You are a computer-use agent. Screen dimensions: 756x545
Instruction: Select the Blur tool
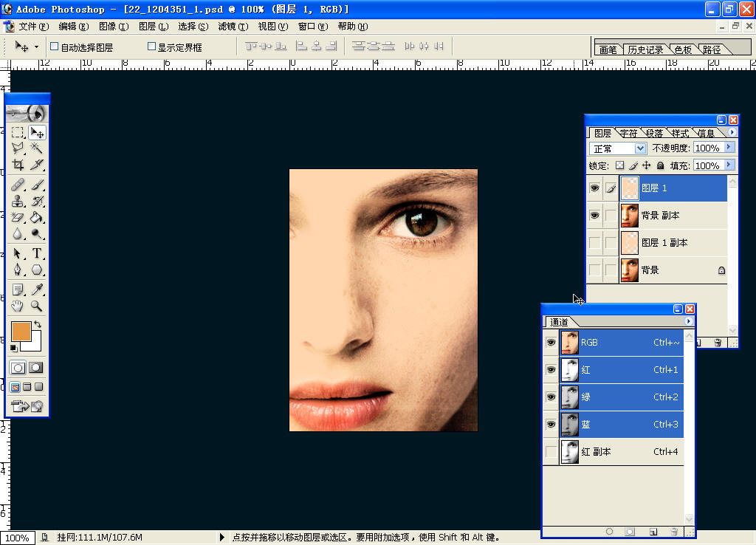pos(18,233)
